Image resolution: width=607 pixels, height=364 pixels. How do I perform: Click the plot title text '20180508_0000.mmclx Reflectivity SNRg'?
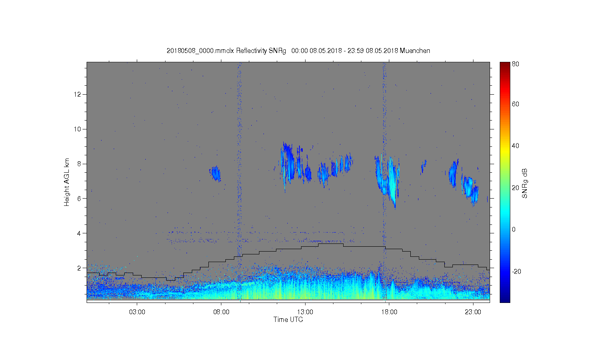click(x=226, y=51)
